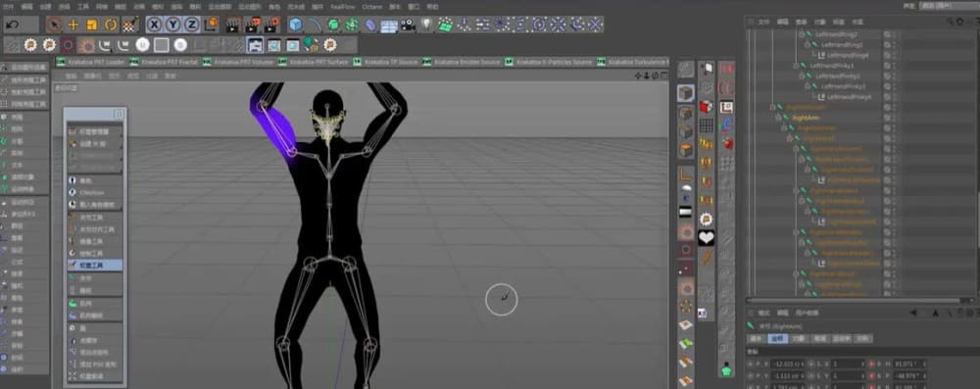The image size is (980, 389).
Task: Open the Krakatoa TP Source tab
Action: [386, 62]
